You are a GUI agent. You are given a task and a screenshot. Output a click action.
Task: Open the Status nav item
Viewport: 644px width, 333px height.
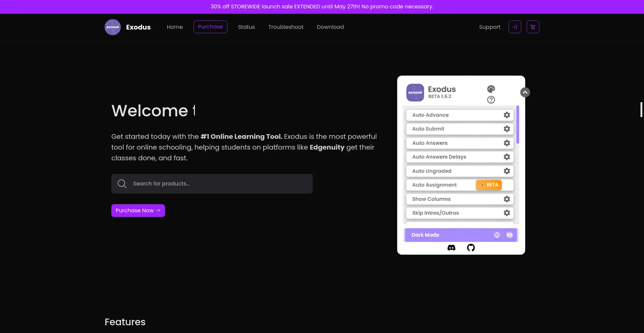(247, 27)
